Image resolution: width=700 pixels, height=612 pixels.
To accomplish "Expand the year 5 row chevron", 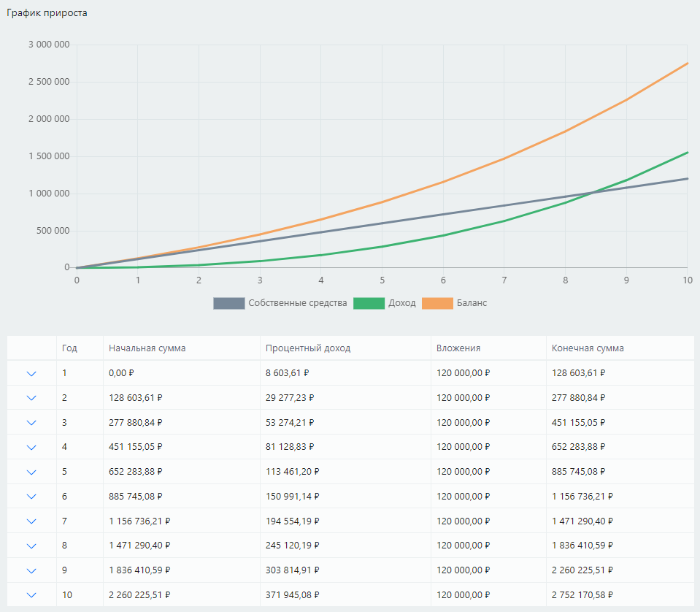I will 31,473.
